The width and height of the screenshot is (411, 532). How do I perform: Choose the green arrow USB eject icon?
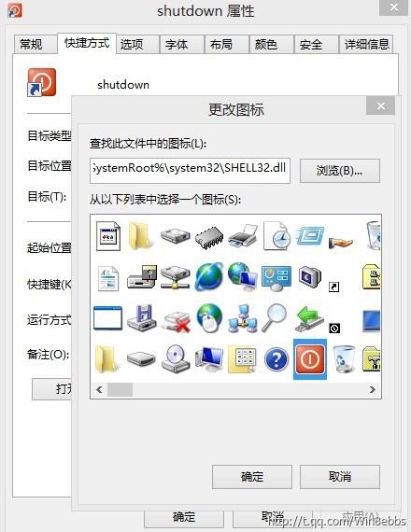[x=309, y=318]
